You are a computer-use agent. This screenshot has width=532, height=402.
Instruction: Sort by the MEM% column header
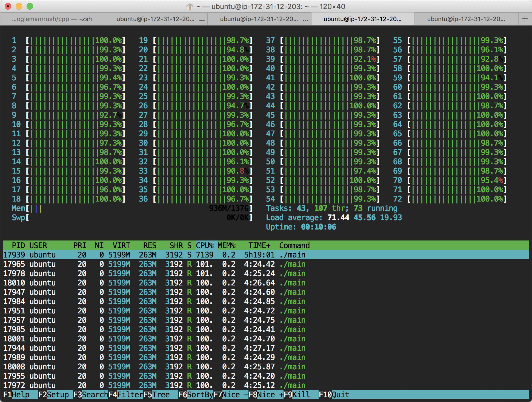(227, 245)
